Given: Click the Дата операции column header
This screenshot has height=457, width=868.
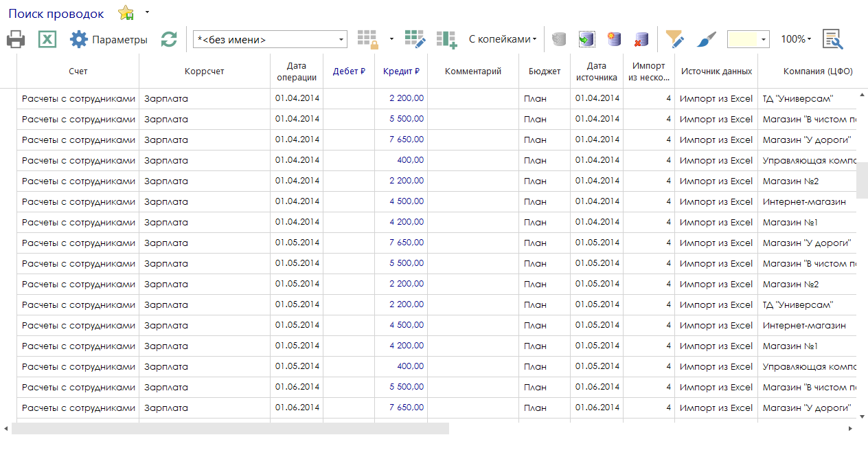Looking at the screenshot, I should [x=296, y=71].
